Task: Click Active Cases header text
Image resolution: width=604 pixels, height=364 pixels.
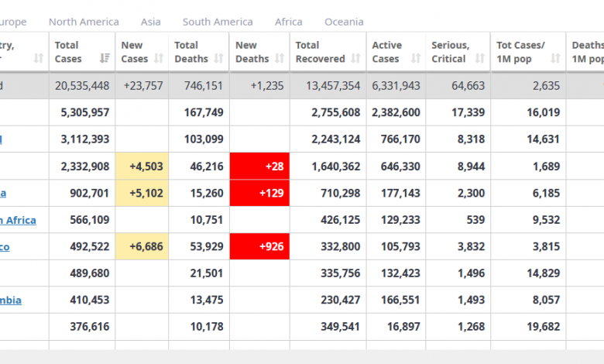Action: [386, 52]
